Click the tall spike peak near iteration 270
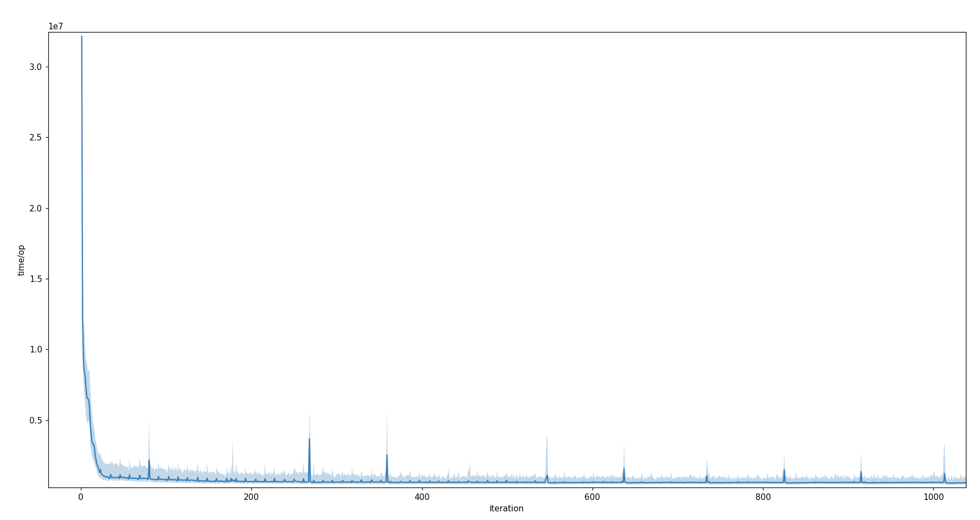Viewport: 980px width, 520px height. (x=309, y=439)
